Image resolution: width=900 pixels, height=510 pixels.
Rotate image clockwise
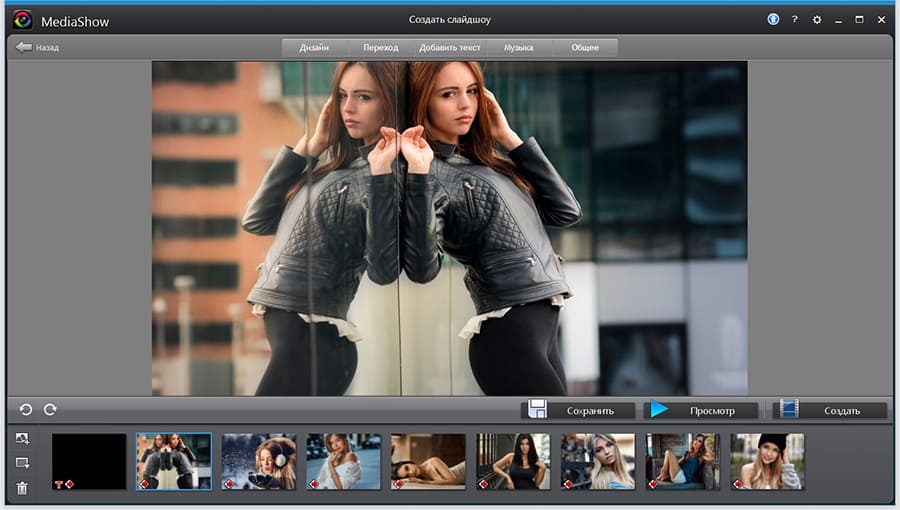pos(50,410)
